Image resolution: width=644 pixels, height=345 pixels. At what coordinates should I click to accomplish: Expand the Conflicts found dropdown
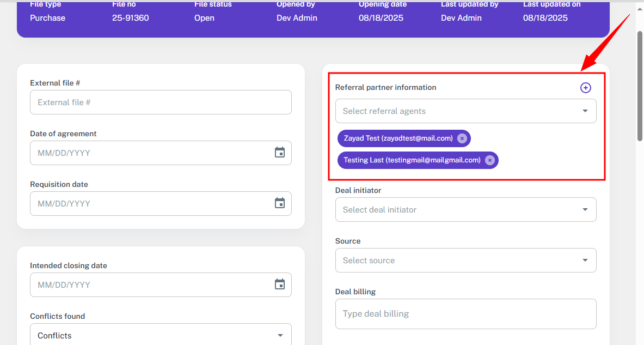point(280,336)
